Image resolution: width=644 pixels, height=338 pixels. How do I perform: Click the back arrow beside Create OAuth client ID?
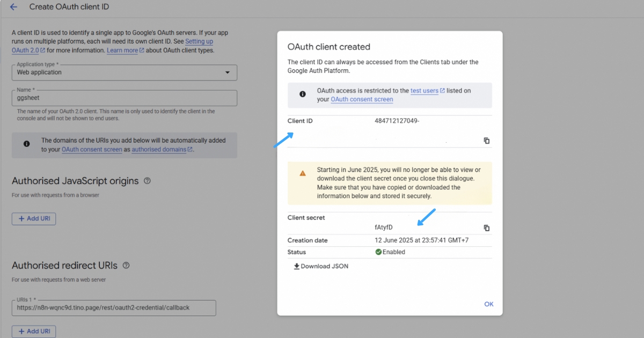coord(13,7)
